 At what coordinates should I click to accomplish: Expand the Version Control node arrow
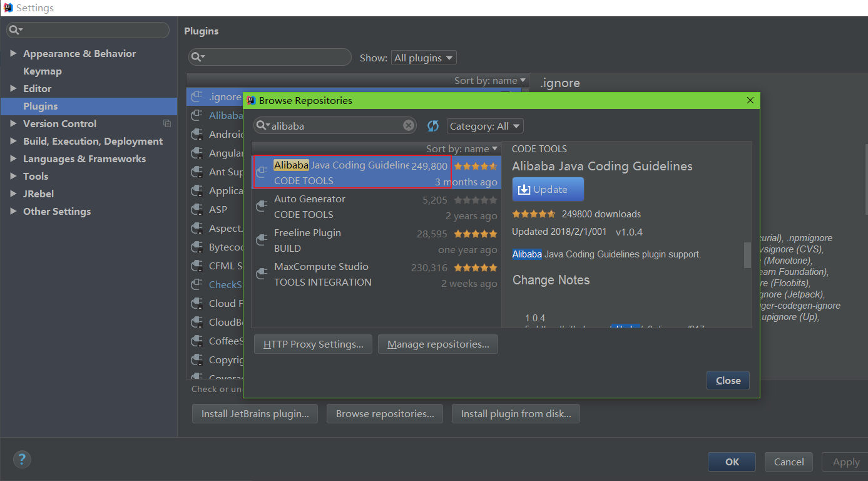(13, 123)
